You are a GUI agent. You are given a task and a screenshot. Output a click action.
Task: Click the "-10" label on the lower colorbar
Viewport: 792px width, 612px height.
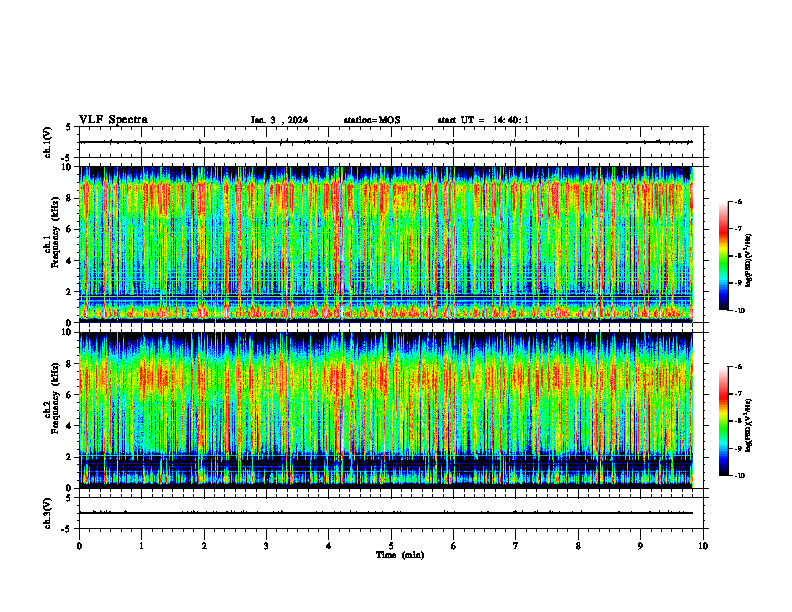click(x=739, y=476)
